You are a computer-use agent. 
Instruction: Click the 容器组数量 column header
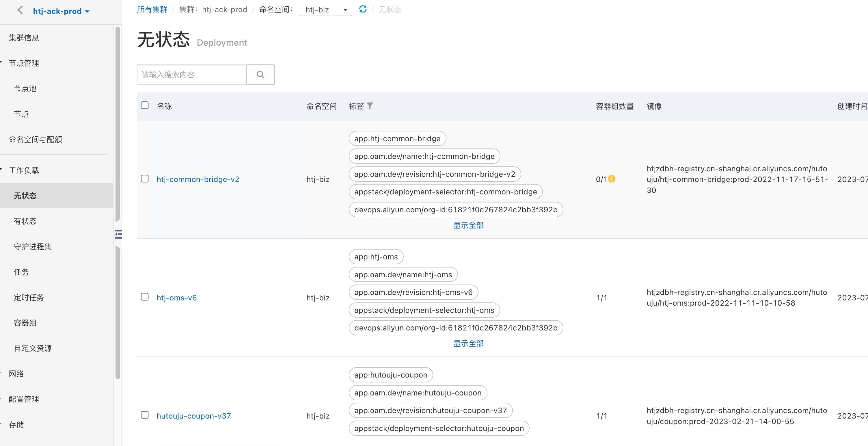pyautogui.click(x=614, y=106)
